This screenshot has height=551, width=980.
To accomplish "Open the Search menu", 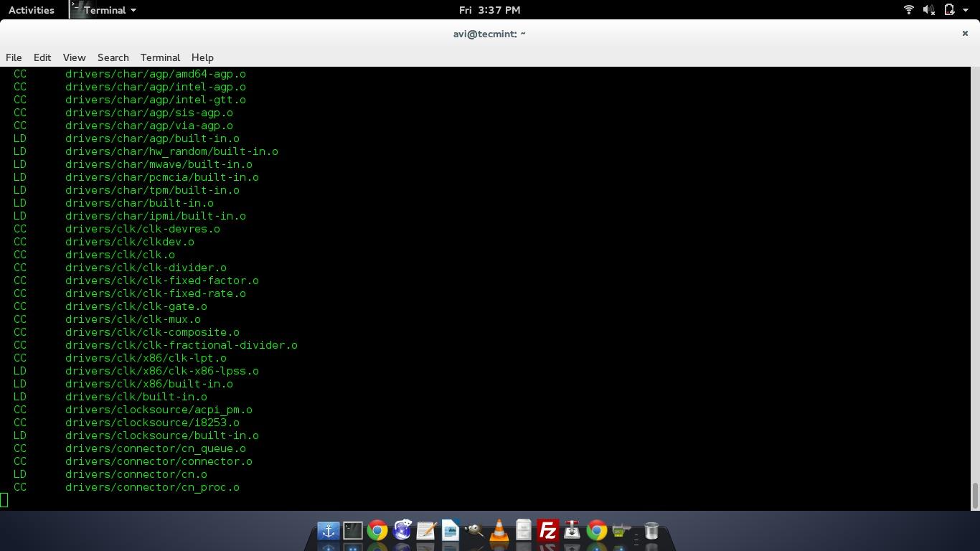I will coord(113,57).
